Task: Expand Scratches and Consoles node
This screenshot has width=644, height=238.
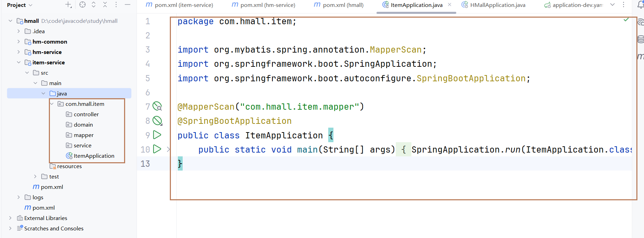Action: click(10, 228)
